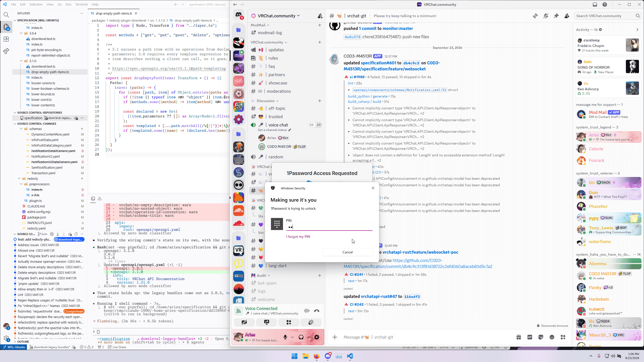Screen dimensions: 644x362
Task: Open the Terminal menu
Action: coord(81,4)
